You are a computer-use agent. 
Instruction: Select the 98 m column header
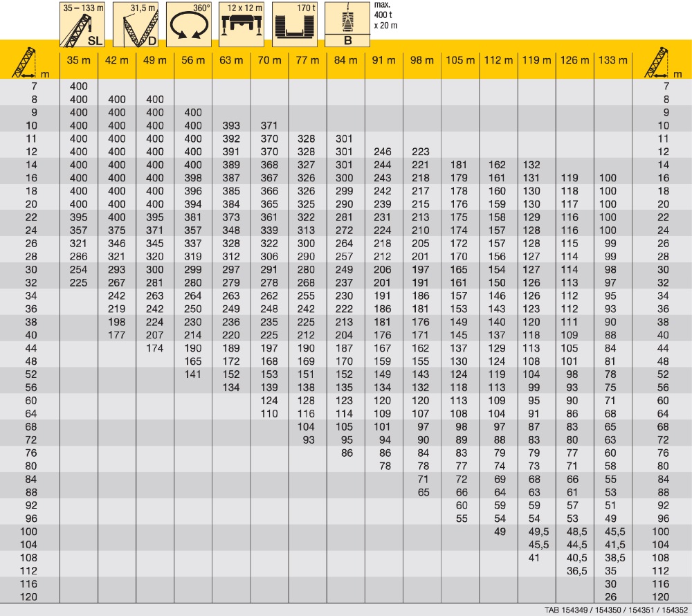click(422, 60)
